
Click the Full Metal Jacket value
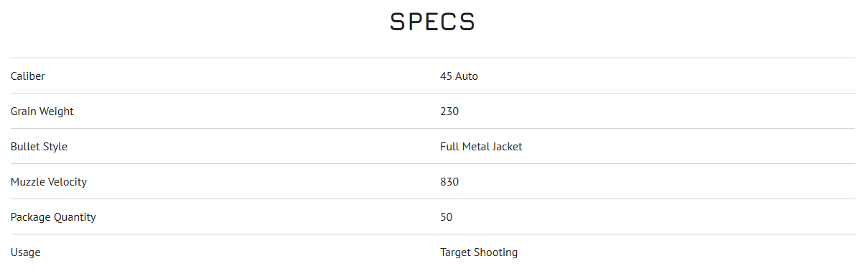pyautogui.click(x=481, y=147)
